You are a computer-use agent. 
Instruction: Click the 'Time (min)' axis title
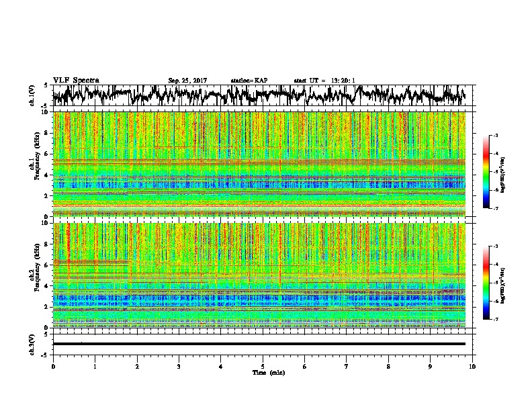point(269,373)
